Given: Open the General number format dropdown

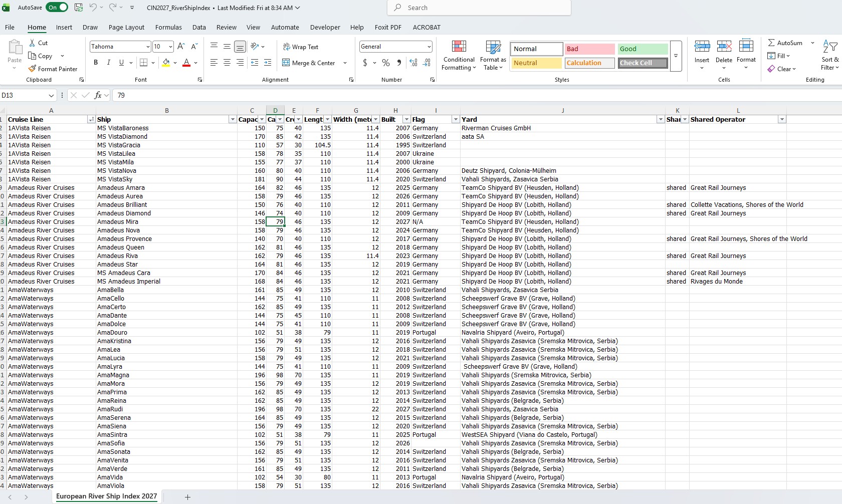Looking at the screenshot, I should [429, 47].
